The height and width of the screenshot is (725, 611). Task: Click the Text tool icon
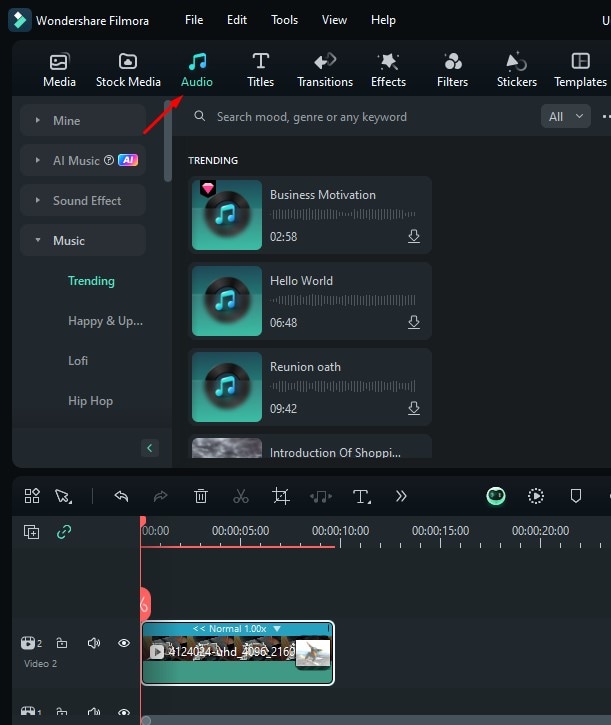361,497
